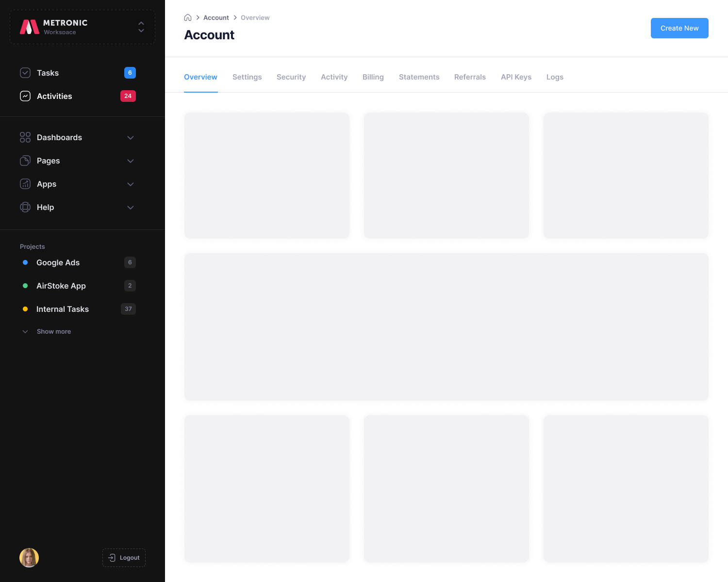Open the Google Ads project

point(58,262)
